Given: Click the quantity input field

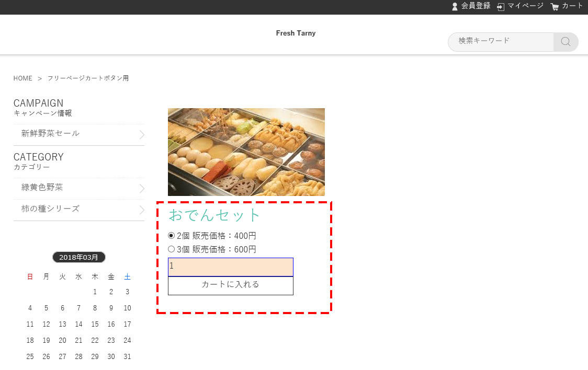Looking at the screenshot, I should (231, 267).
